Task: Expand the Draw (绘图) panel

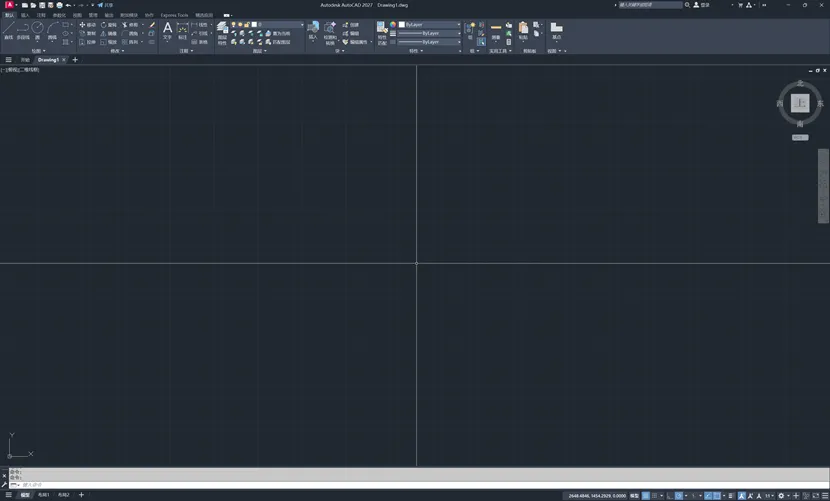Action: [38, 51]
